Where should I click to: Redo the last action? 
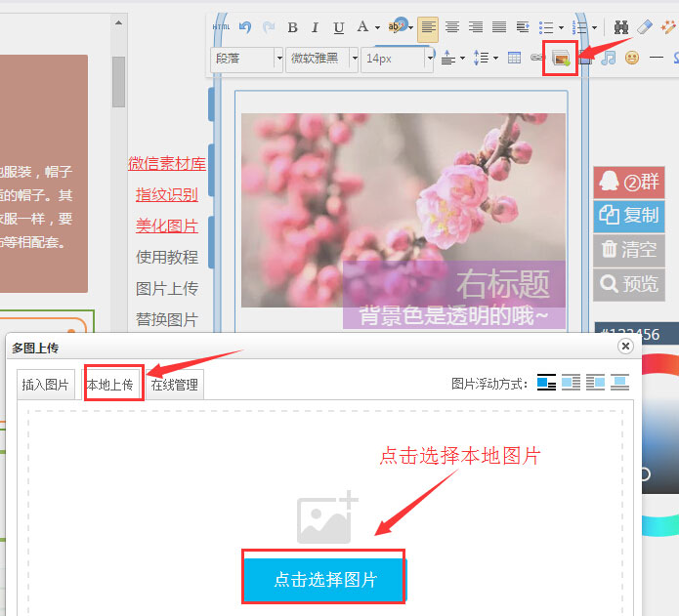click(269, 27)
